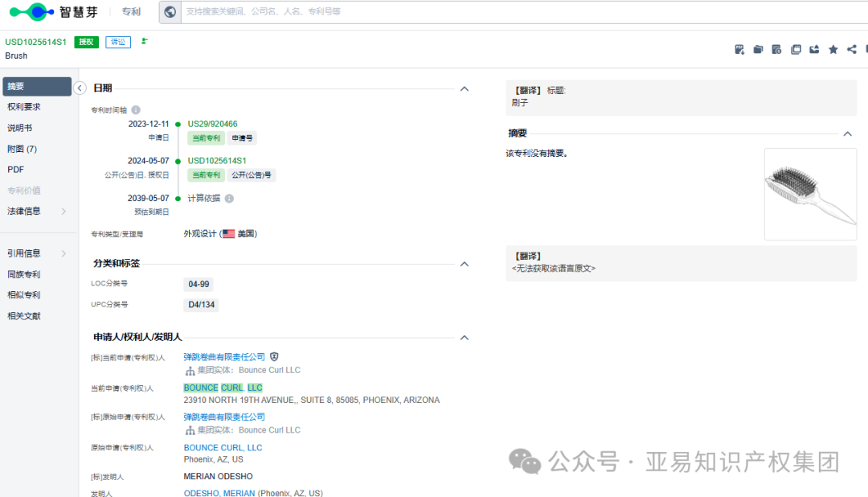The image size is (868, 497).
Task: Open the assignee link BOUNCE CURL, LLC
Action: (221, 387)
